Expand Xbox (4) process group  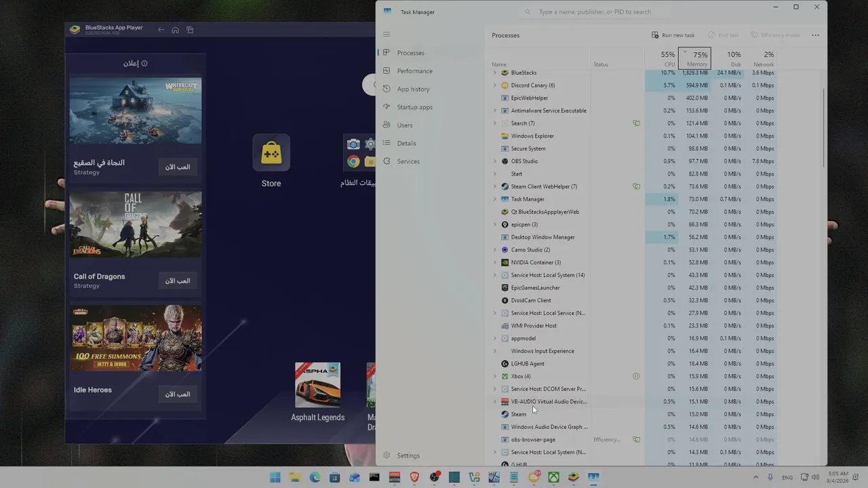coord(494,376)
